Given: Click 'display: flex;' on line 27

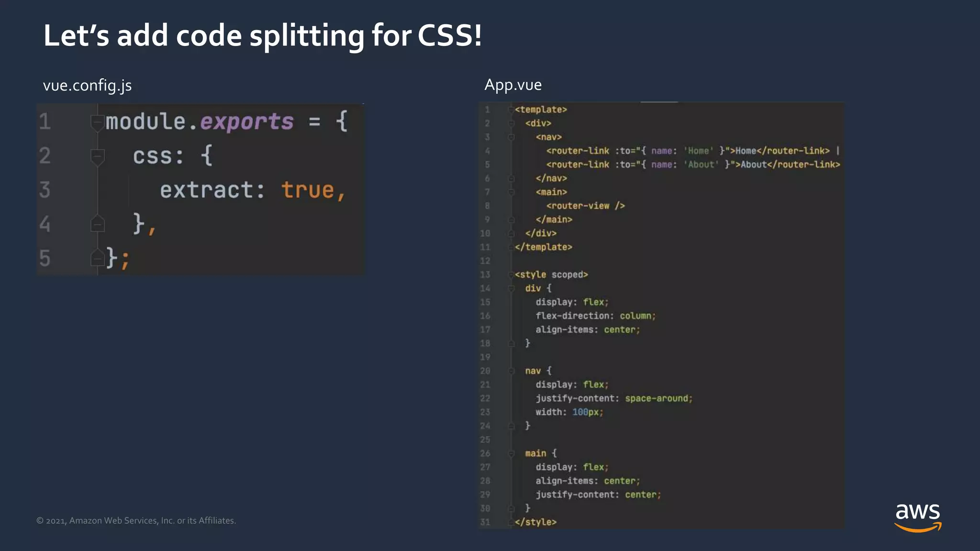Looking at the screenshot, I should 572,467.
